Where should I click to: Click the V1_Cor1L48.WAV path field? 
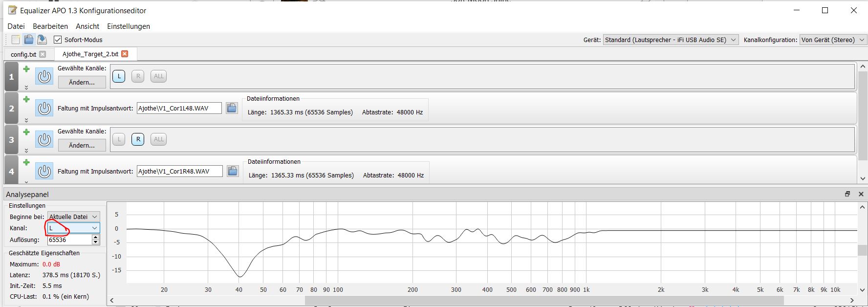point(179,108)
